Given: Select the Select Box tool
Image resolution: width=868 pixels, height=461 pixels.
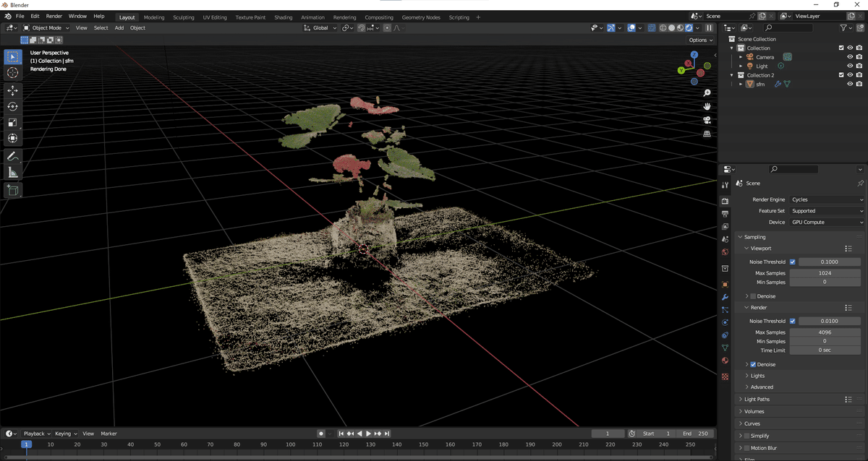Looking at the screenshot, I should (x=12, y=57).
